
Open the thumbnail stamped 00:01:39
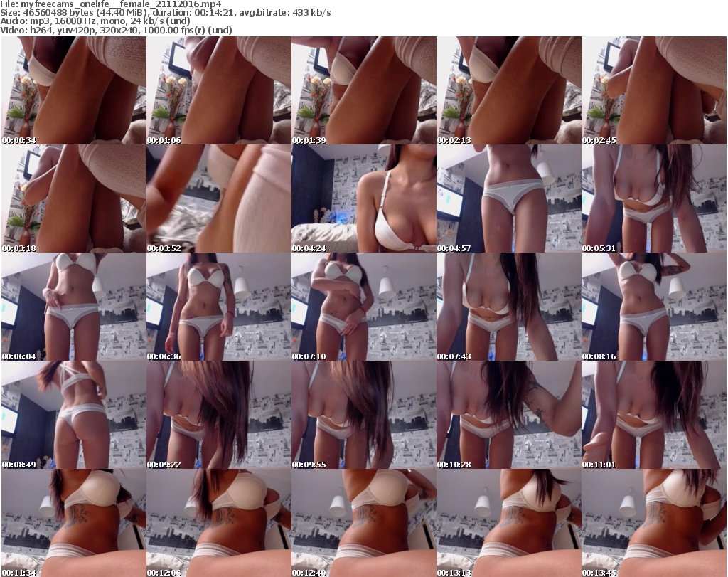364,90
